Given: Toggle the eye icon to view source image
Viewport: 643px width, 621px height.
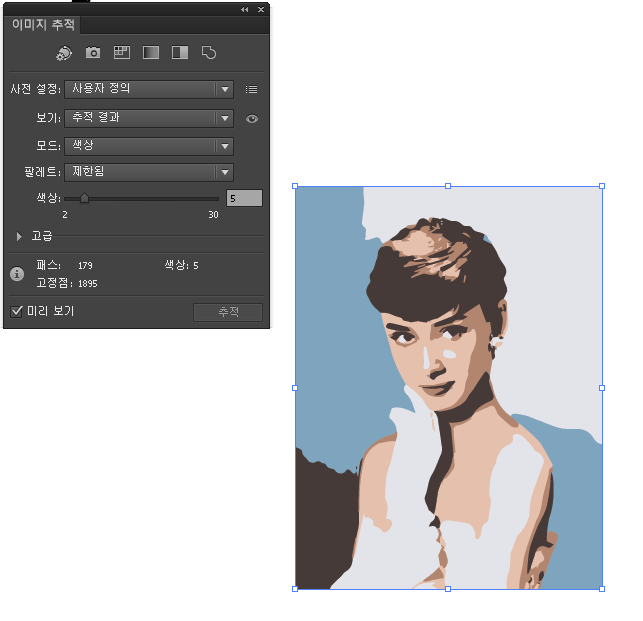Looking at the screenshot, I should point(252,119).
